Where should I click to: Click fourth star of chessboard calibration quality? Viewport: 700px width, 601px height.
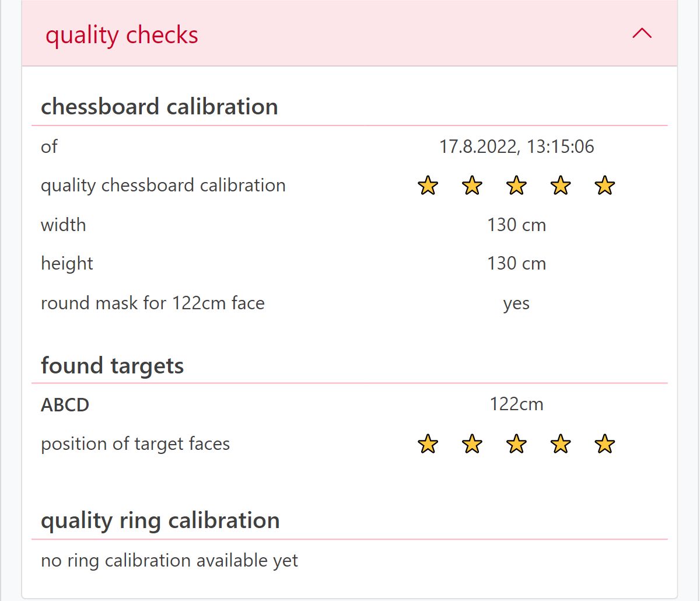click(x=561, y=186)
